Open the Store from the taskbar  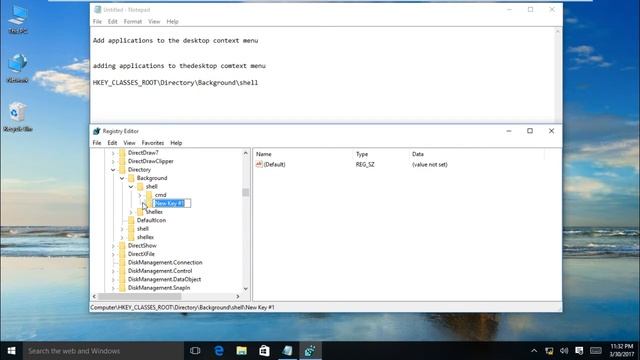tap(264, 351)
